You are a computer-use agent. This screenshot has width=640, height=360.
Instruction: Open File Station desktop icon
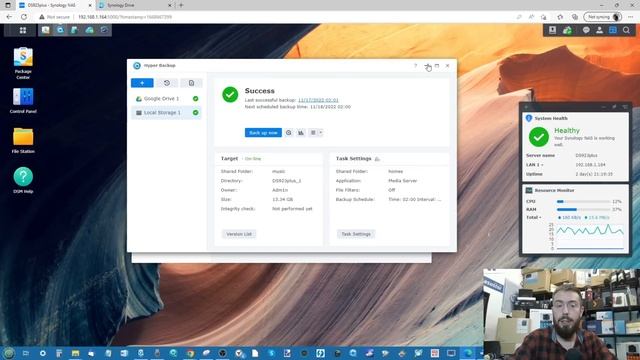point(23,140)
